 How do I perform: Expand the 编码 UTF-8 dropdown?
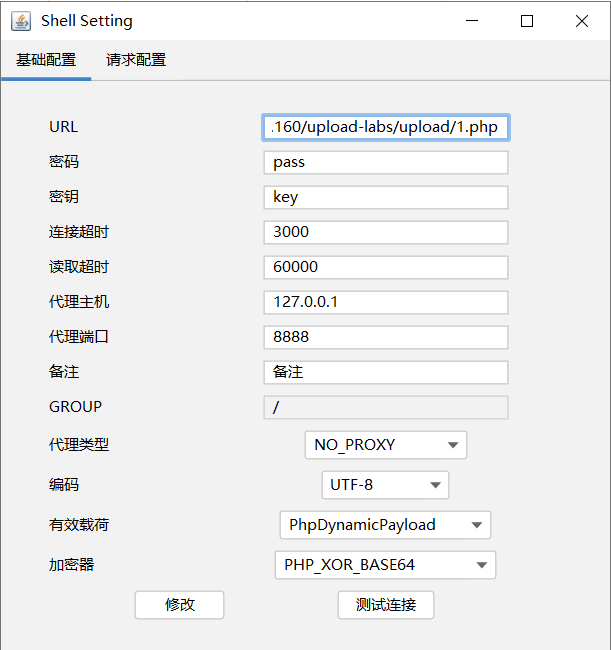point(385,485)
